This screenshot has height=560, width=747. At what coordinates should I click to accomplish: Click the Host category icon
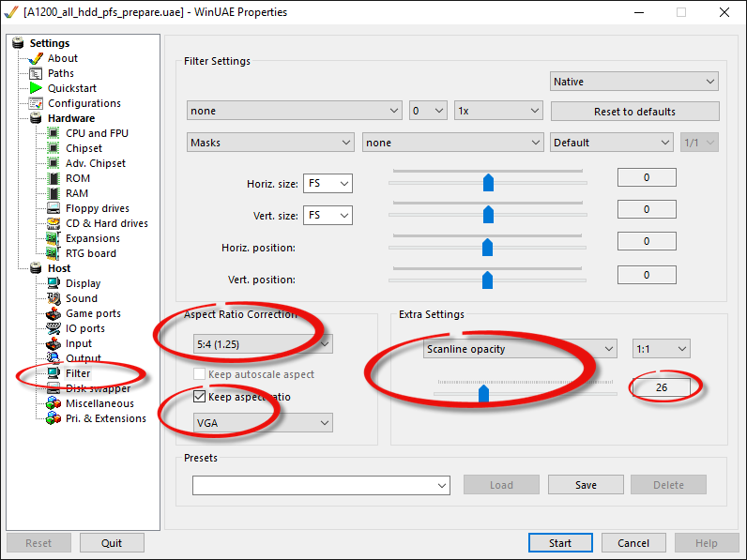click(x=36, y=268)
